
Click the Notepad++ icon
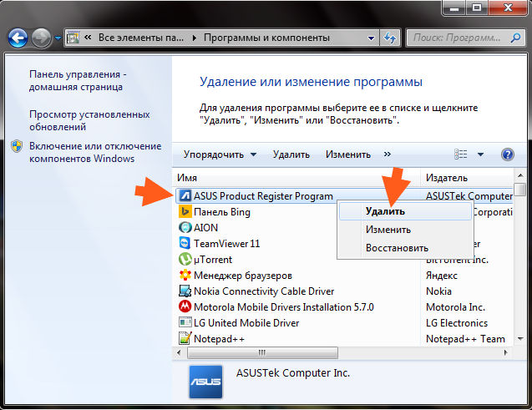click(x=185, y=338)
